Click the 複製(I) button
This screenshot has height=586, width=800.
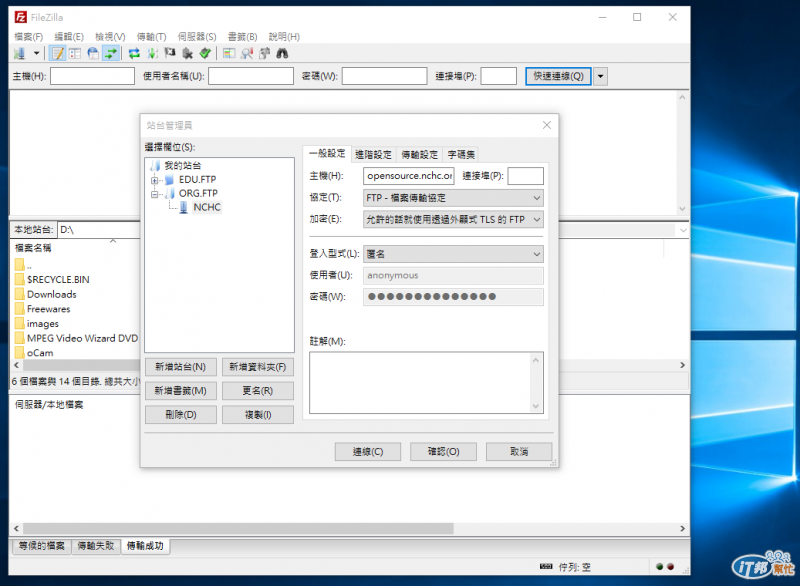coord(258,415)
